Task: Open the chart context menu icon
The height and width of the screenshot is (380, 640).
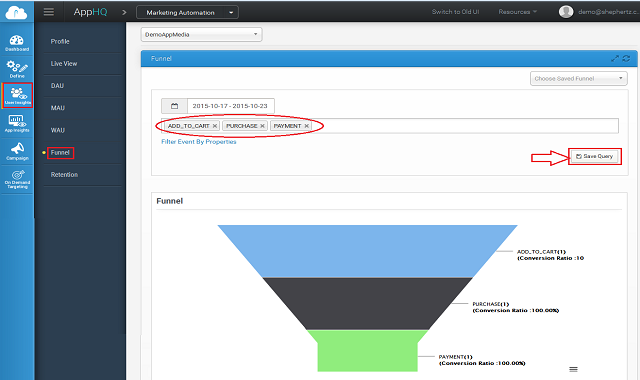Action: (x=573, y=369)
